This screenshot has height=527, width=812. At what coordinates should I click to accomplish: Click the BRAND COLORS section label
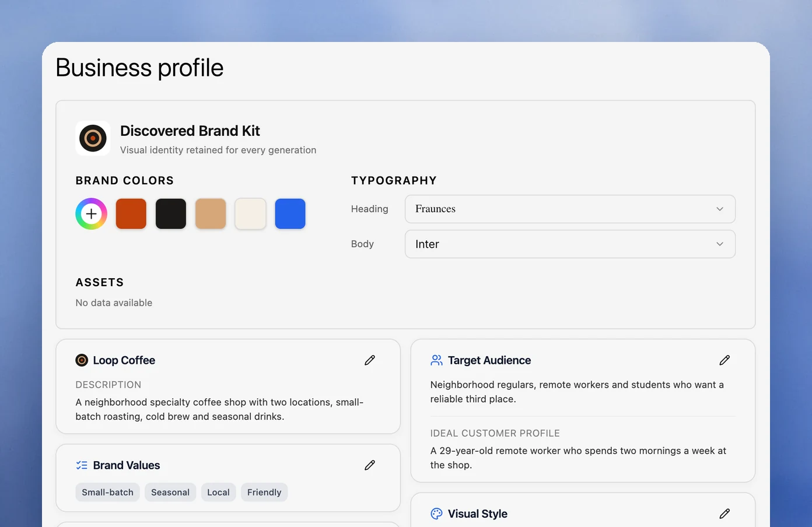click(125, 181)
